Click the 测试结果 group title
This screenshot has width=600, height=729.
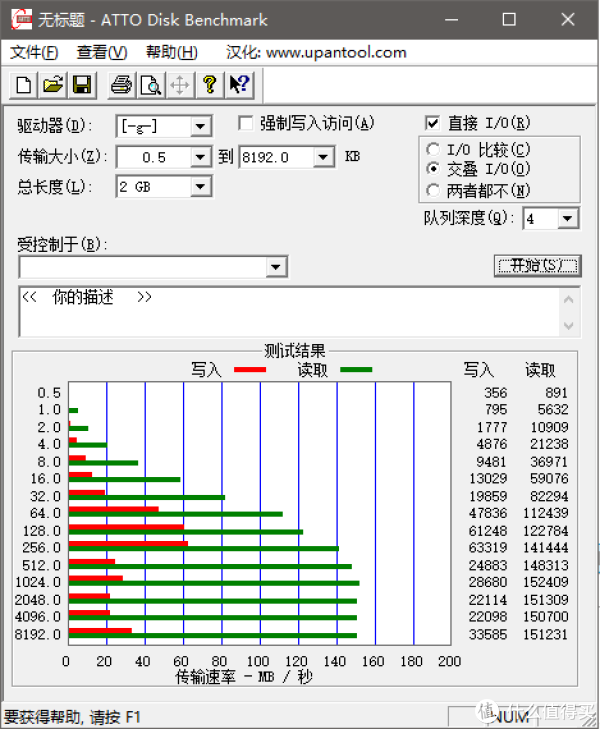coord(295,351)
